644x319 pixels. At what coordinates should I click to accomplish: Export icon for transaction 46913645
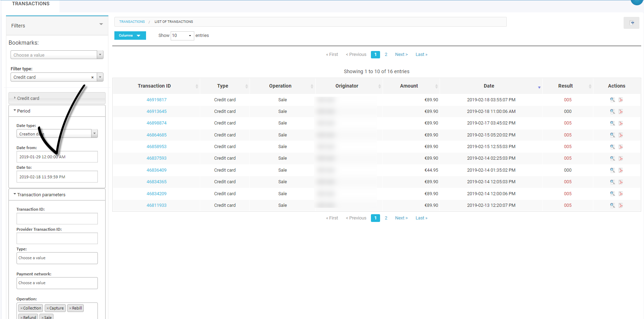[x=621, y=111]
